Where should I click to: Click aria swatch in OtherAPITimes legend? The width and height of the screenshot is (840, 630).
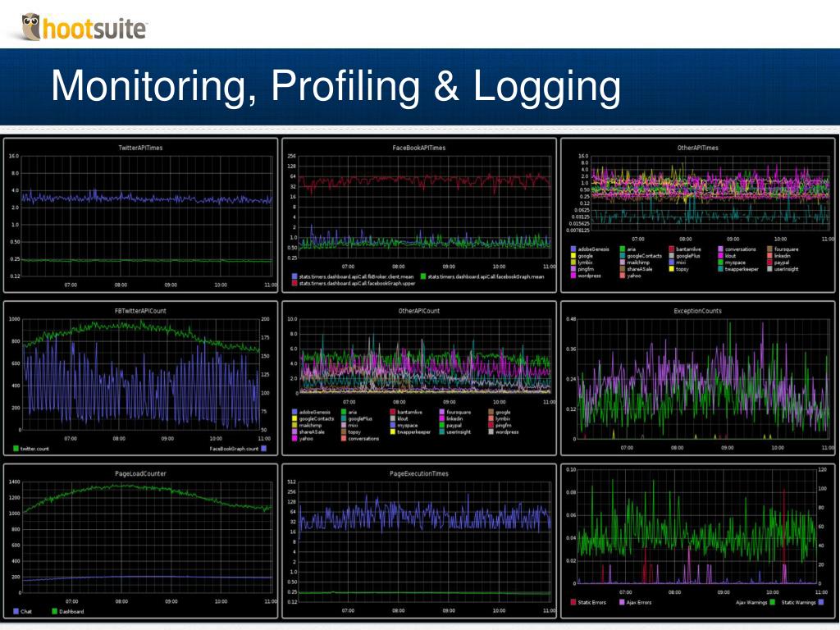pos(623,249)
